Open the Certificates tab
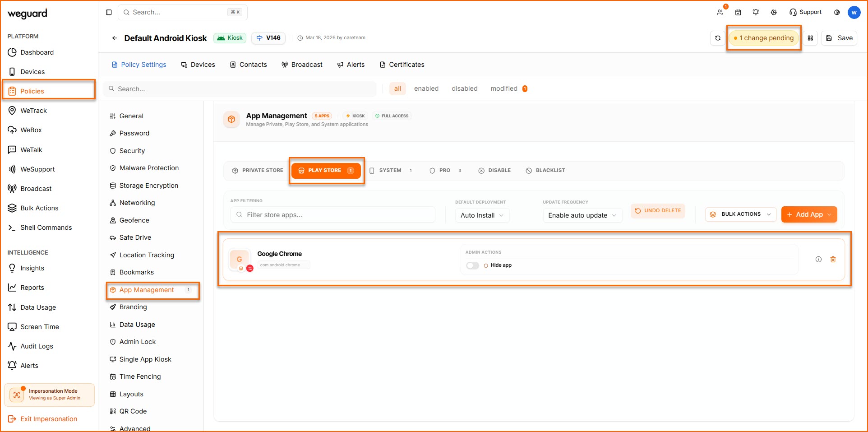 click(402, 65)
